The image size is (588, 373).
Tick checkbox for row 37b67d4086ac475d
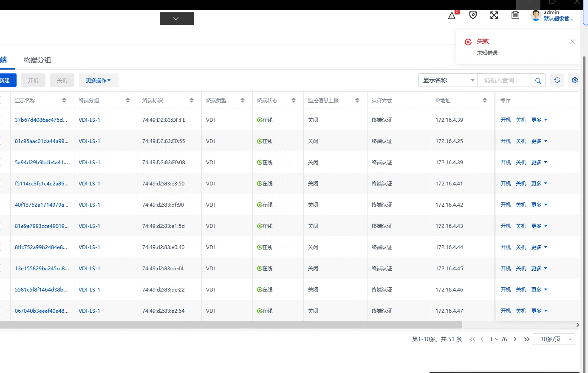pos(0,120)
